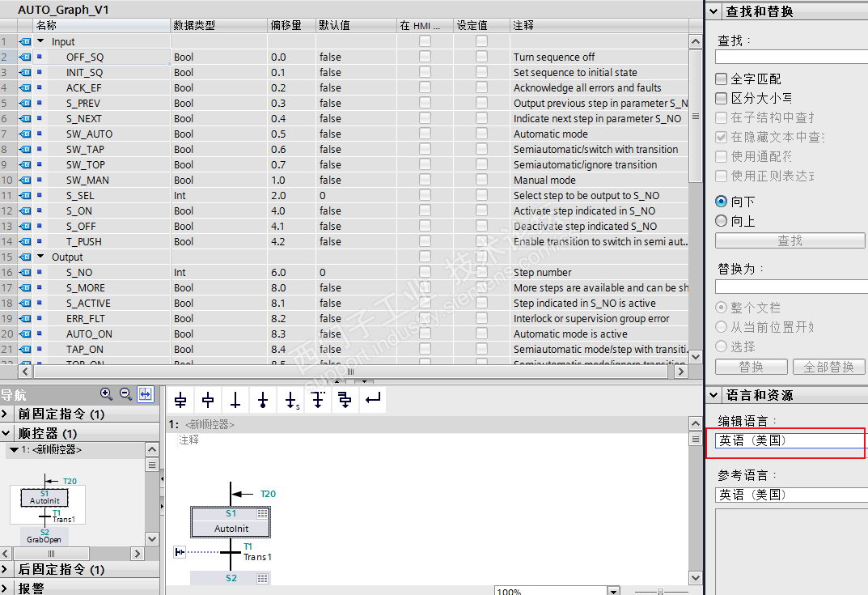Insert a simultaneous branch from toolbar
This screenshot has width=868, height=595.
pos(345,399)
